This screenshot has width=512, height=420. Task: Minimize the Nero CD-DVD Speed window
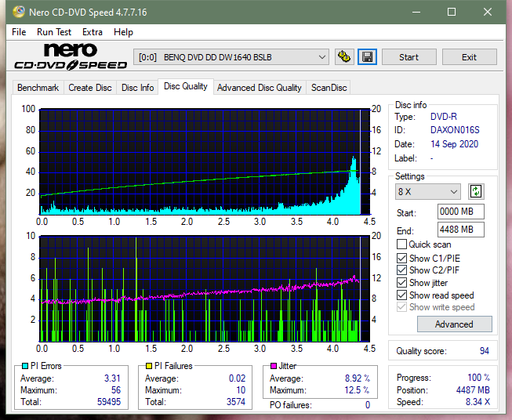(x=416, y=12)
